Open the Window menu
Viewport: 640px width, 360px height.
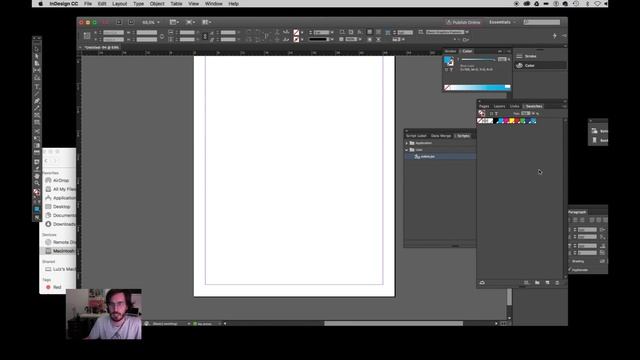tap(213, 4)
